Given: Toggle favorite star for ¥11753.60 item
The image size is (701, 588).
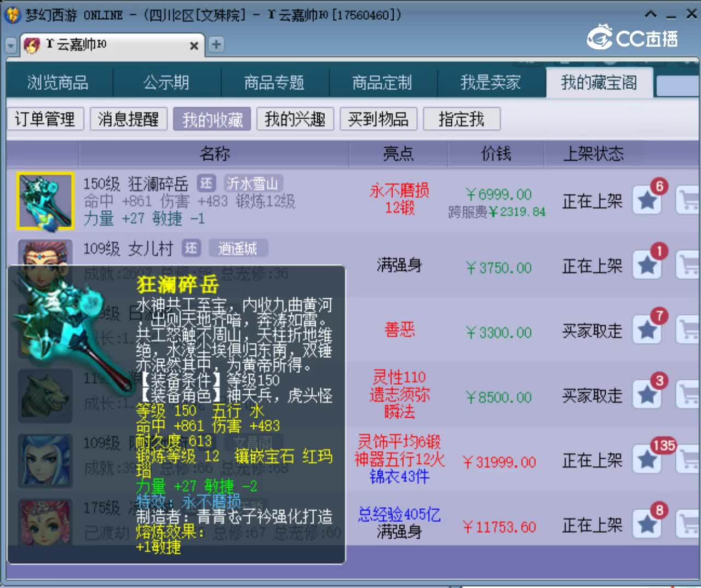Looking at the screenshot, I should (648, 524).
